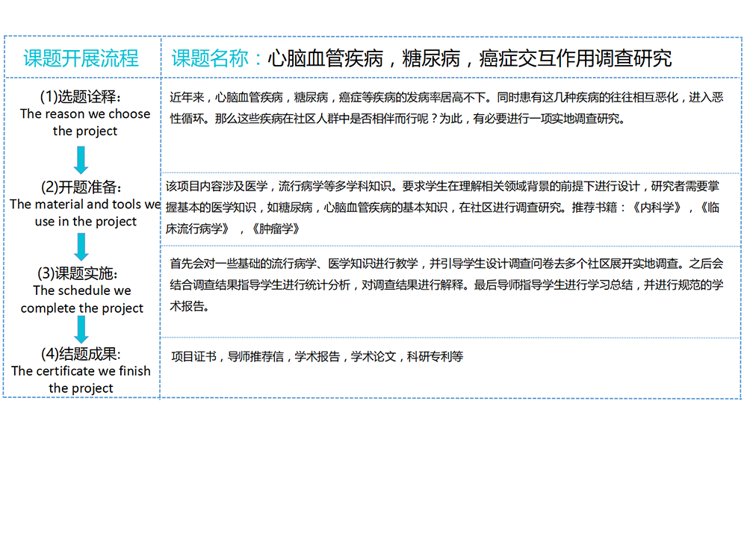The width and height of the screenshot is (747, 560).
Task: Click text 'The material and tools we'
Action: (85, 205)
